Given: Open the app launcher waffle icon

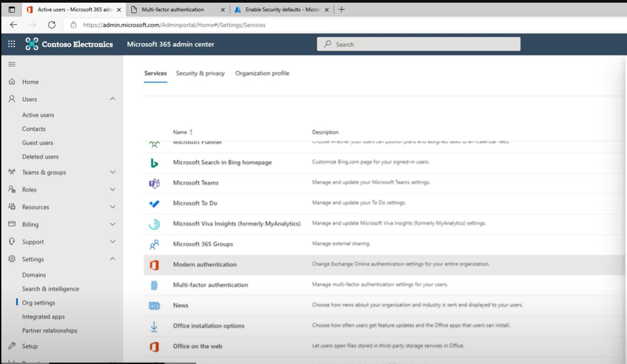Looking at the screenshot, I should click(11, 44).
